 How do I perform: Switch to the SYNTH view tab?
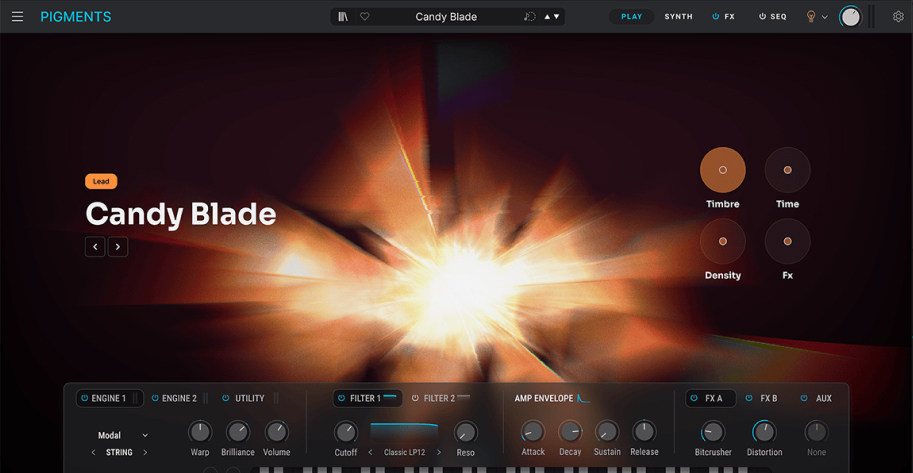coord(678,17)
